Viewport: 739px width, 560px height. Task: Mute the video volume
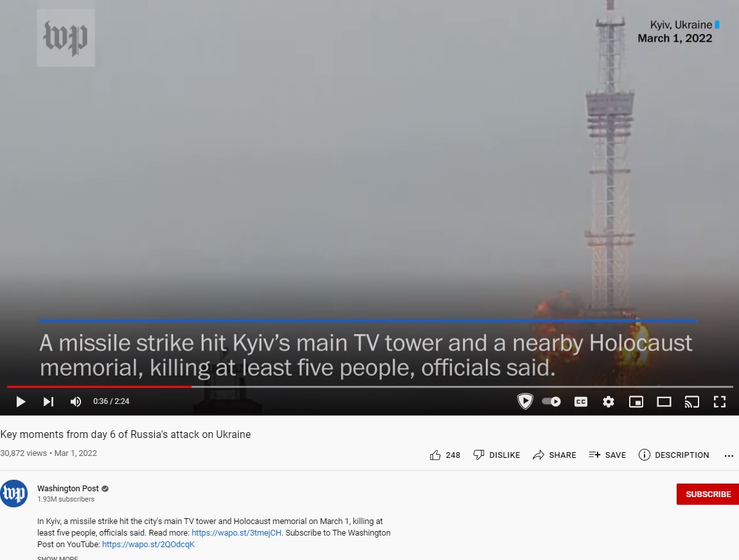coord(75,401)
